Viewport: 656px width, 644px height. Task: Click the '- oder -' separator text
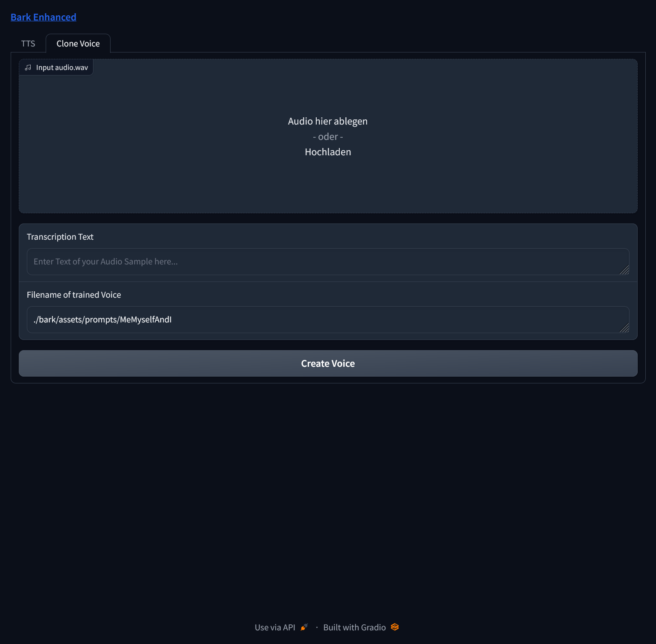click(328, 136)
